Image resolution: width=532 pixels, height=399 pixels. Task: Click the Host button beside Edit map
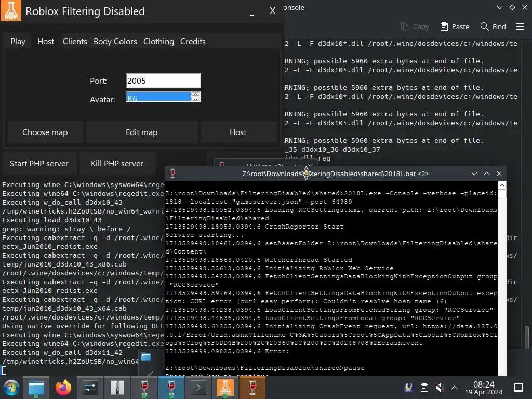238,132
